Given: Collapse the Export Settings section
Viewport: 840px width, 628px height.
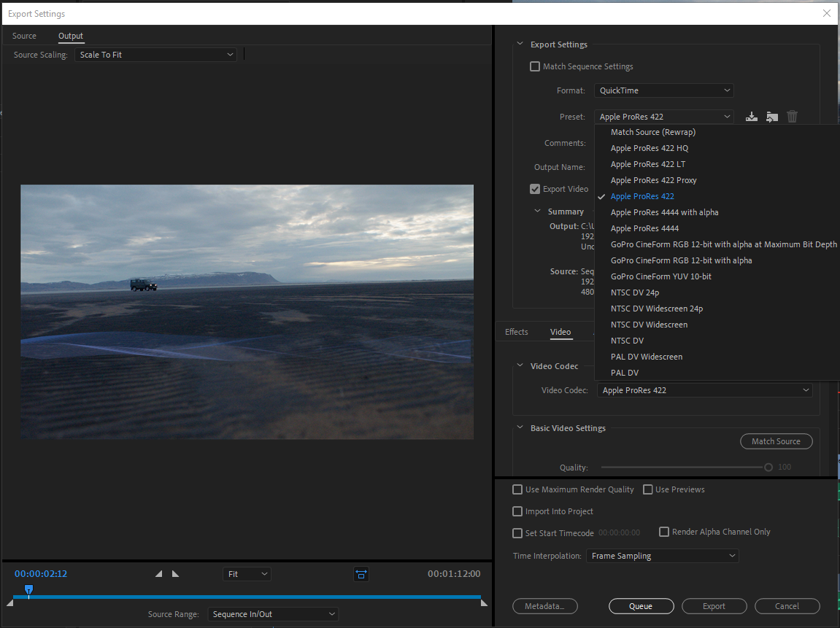Looking at the screenshot, I should coord(520,44).
